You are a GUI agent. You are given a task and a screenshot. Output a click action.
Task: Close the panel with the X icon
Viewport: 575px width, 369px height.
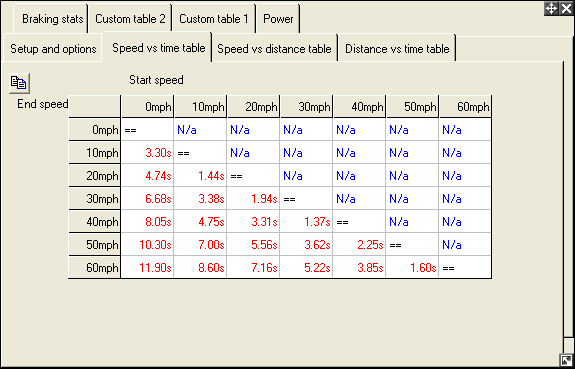point(566,8)
